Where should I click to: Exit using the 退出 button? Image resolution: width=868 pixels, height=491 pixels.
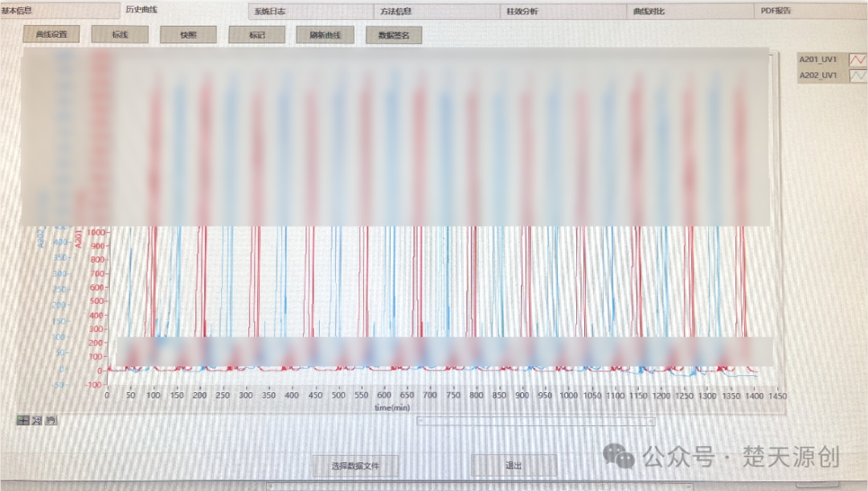click(x=514, y=465)
